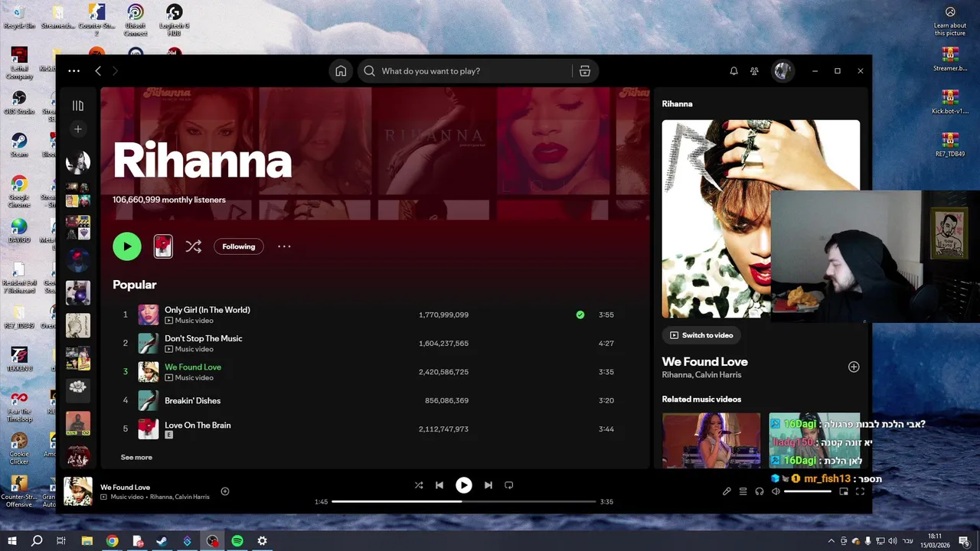Open the album preview next to play button

[x=163, y=246]
